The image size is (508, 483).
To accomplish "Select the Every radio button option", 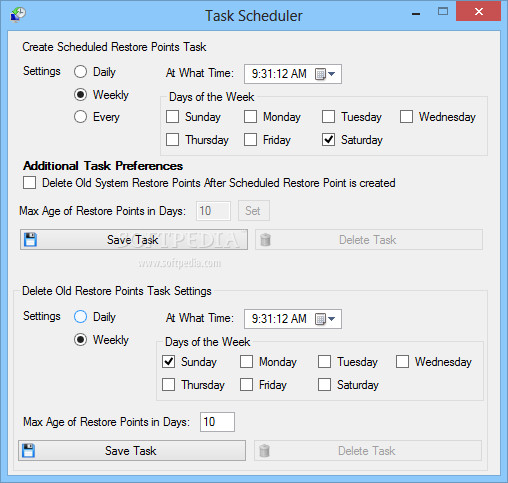I will coord(80,117).
